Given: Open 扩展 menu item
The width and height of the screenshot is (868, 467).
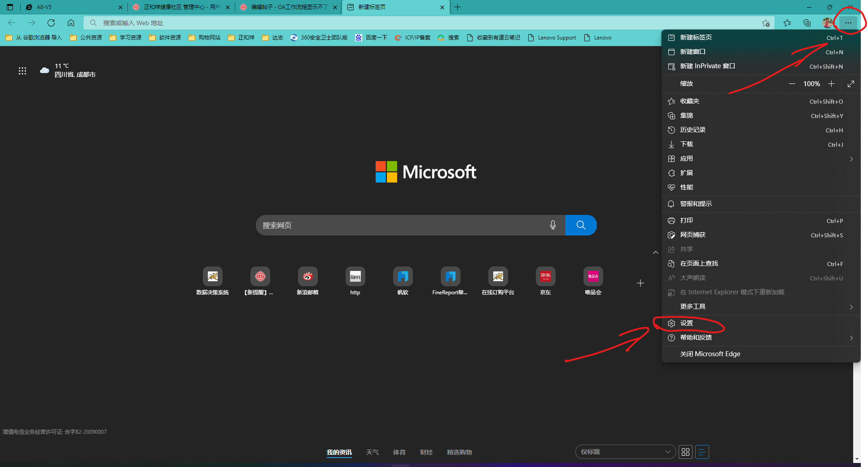Looking at the screenshot, I should 761,173.
